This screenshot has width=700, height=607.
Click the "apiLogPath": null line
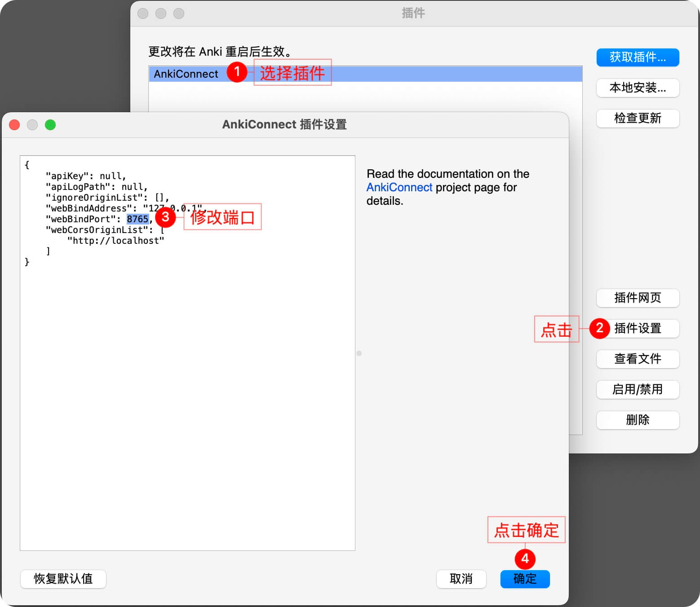pyautogui.click(x=97, y=187)
